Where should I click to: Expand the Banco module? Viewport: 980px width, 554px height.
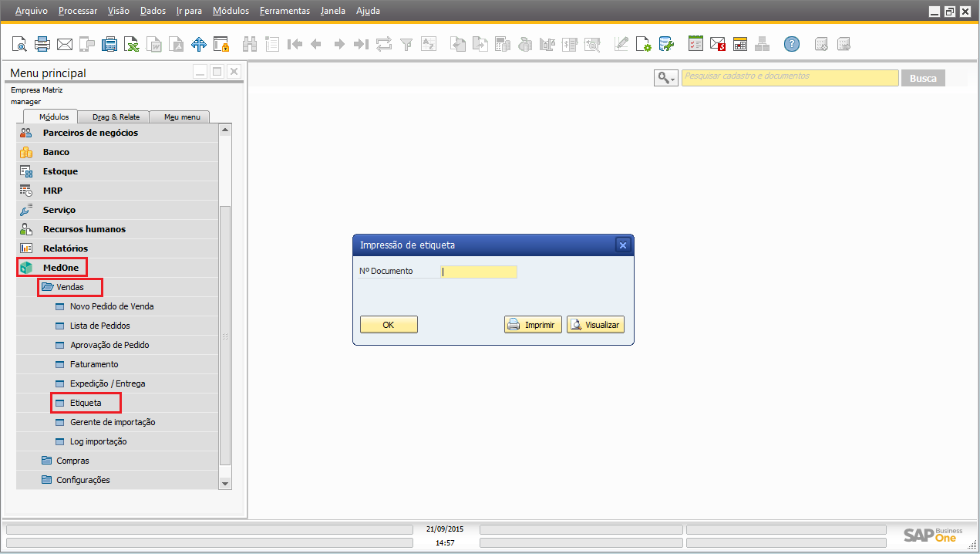(x=56, y=152)
